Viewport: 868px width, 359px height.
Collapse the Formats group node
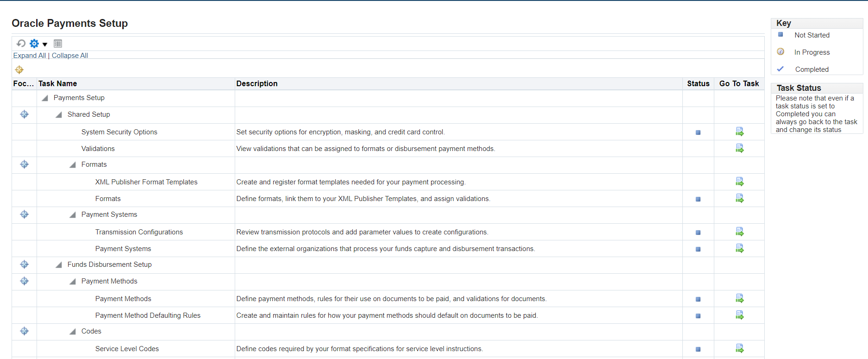(73, 165)
